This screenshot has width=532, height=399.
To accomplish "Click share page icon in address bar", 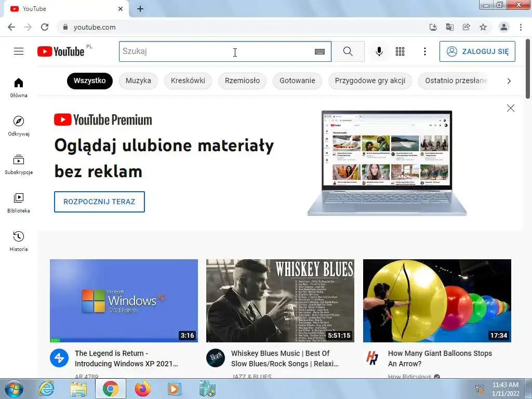I will tap(467, 27).
